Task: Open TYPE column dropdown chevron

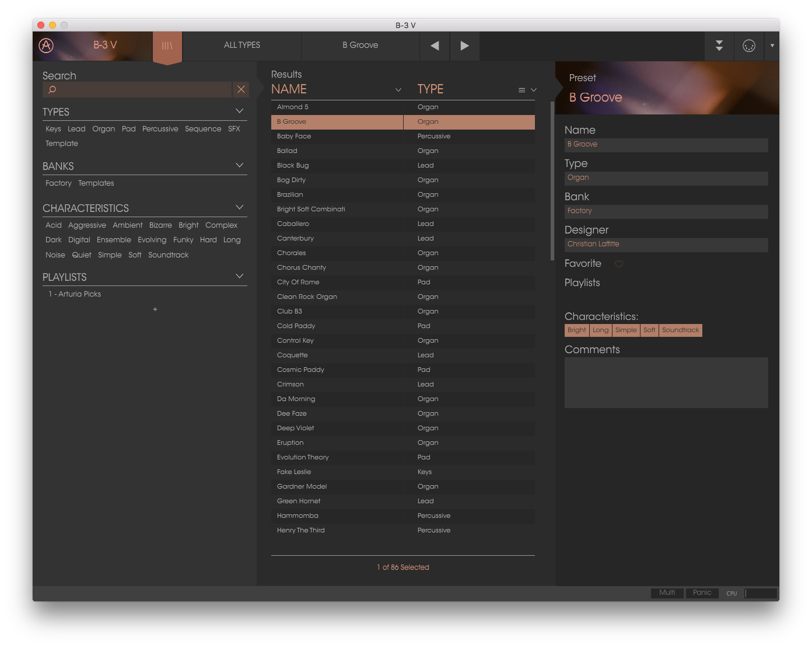Action: click(x=533, y=90)
